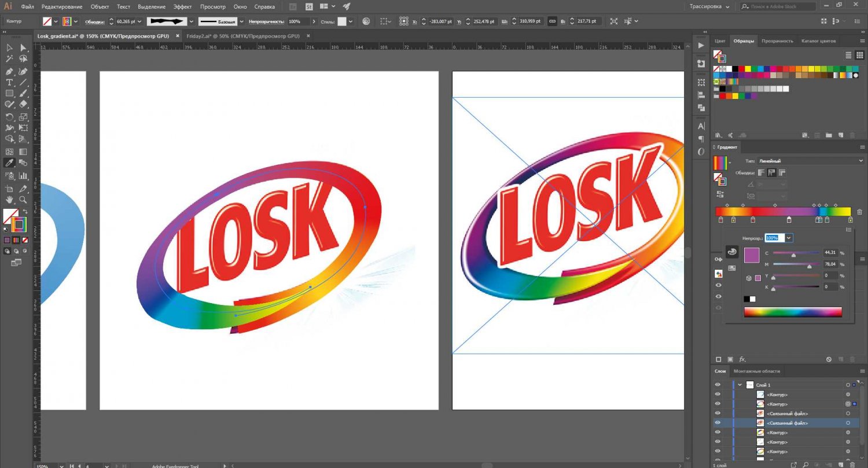868x468 pixels.
Task: Select the Artboard tool
Action: 10,189
